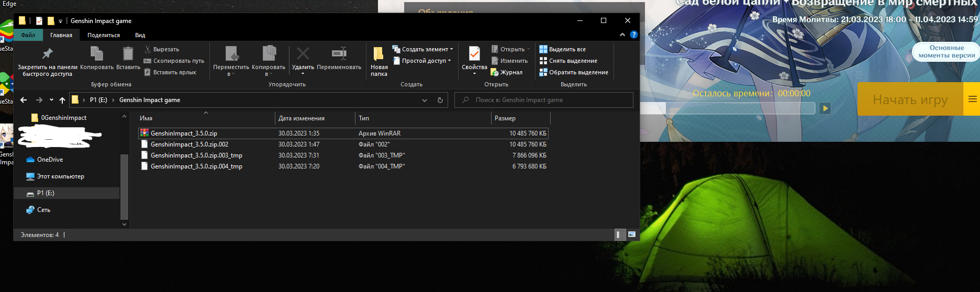This screenshot has height=292, width=980.
Task: Switch to the Главная ribbon tab
Action: (x=61, y=35)
